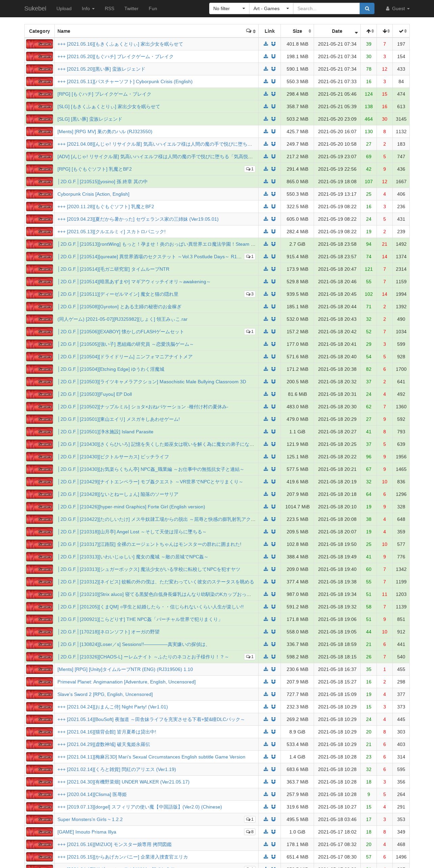Click the search magnifier button
The image size is (434, 868).
(x=367, y=8)
